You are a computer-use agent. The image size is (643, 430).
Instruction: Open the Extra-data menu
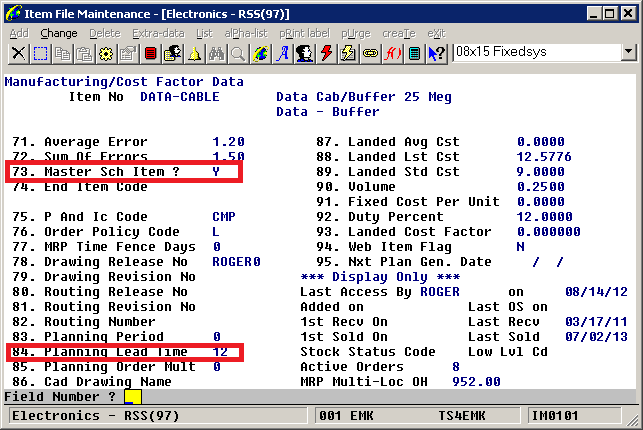pyautogui.click(x=158, y=33)
